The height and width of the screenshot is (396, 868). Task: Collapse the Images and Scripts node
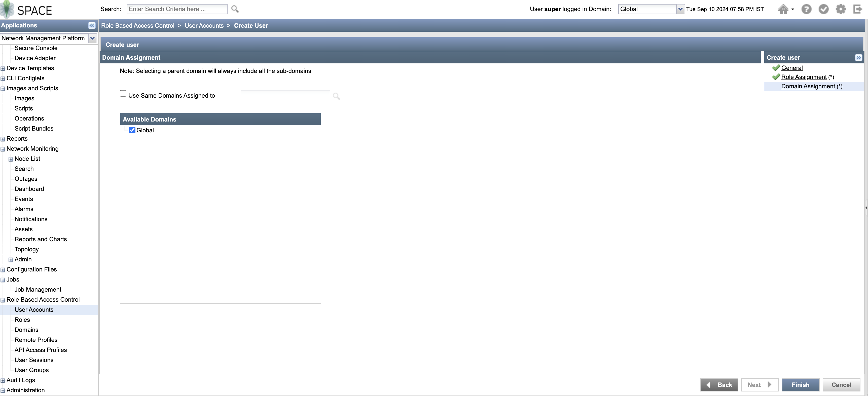[3, 89]
